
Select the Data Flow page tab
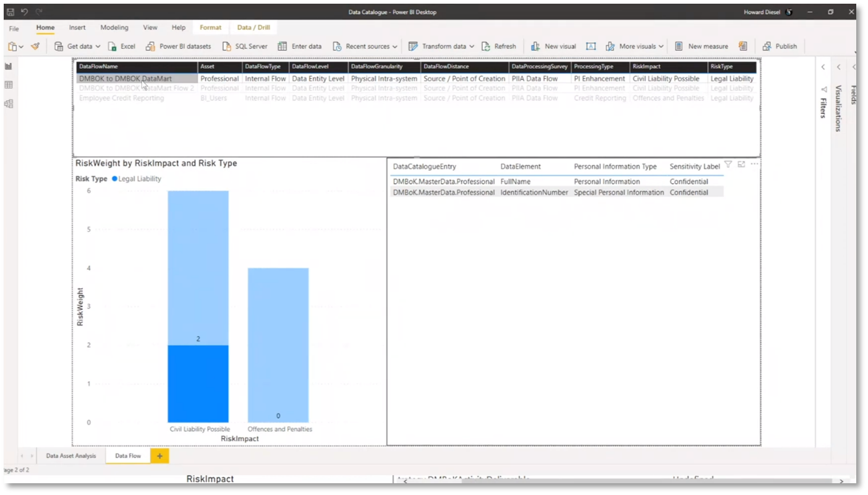click(x=128, y=456)
